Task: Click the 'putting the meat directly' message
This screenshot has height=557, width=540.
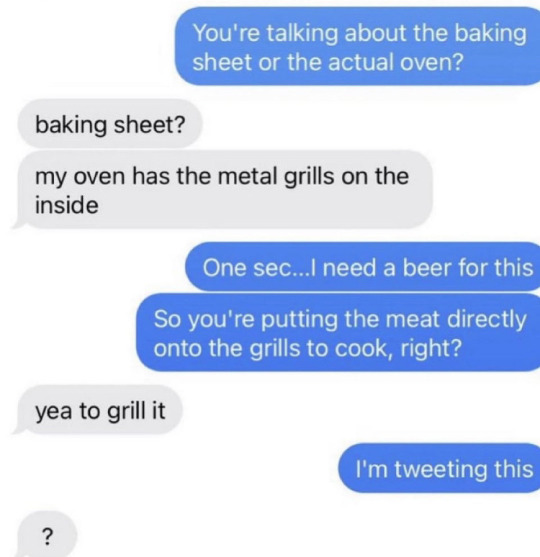Action: tap(338, 332)
